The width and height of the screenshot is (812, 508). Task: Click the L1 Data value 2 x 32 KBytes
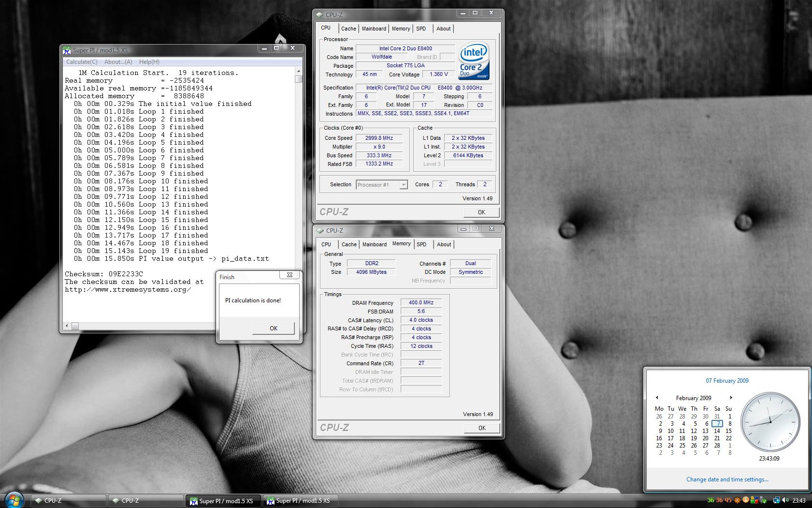coord(468,138)
